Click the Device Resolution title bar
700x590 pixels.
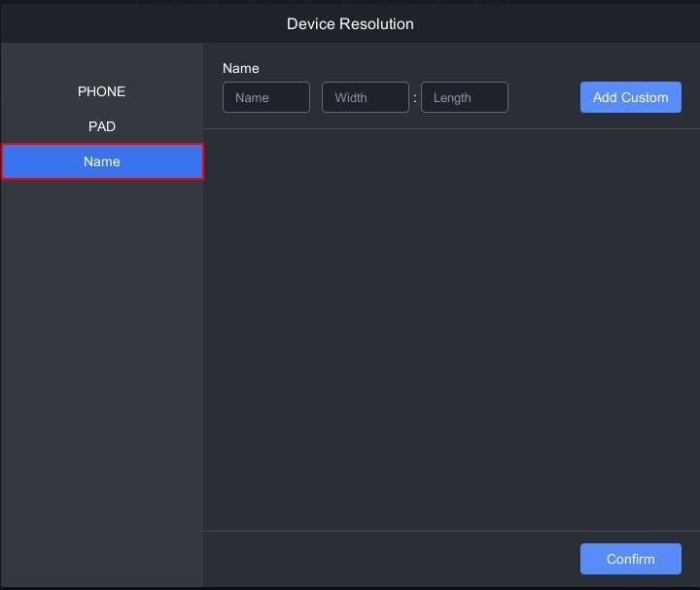coord(350,23)
